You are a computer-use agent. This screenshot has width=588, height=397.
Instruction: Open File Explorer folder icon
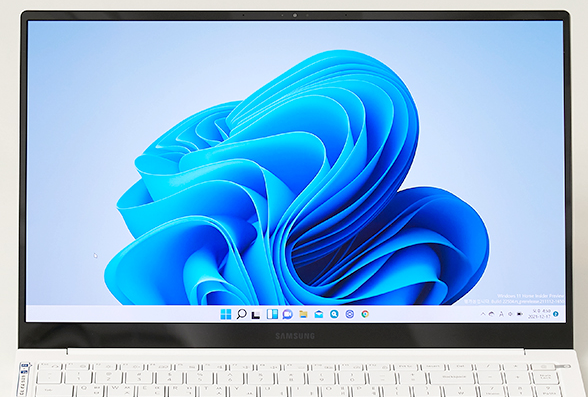[x=303, y=314]
